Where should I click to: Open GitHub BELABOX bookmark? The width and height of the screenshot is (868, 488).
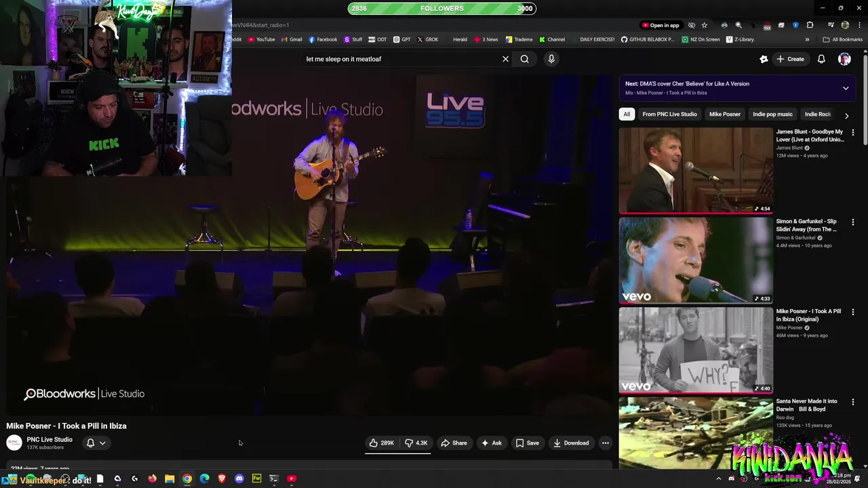(x=648, y=39)
